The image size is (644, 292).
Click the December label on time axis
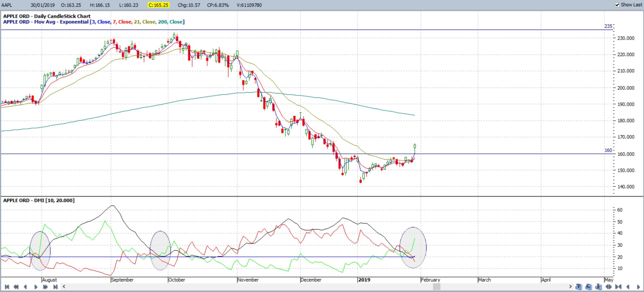[311, 280]
